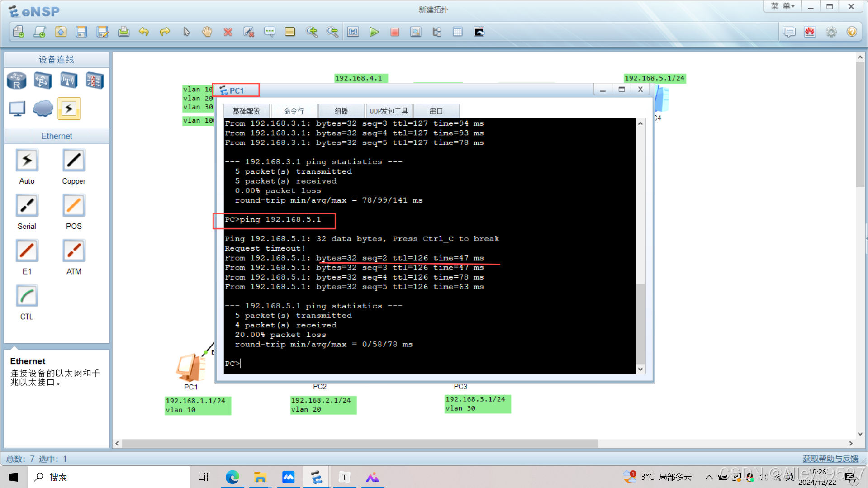Select the Router device category
This screenshot has height=488, width=868.
17,81
